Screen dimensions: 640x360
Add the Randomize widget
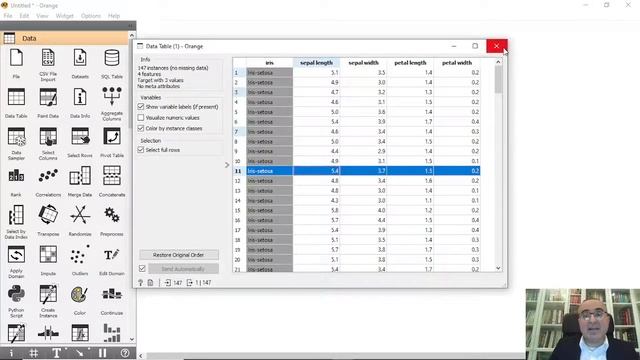point(80,215)
